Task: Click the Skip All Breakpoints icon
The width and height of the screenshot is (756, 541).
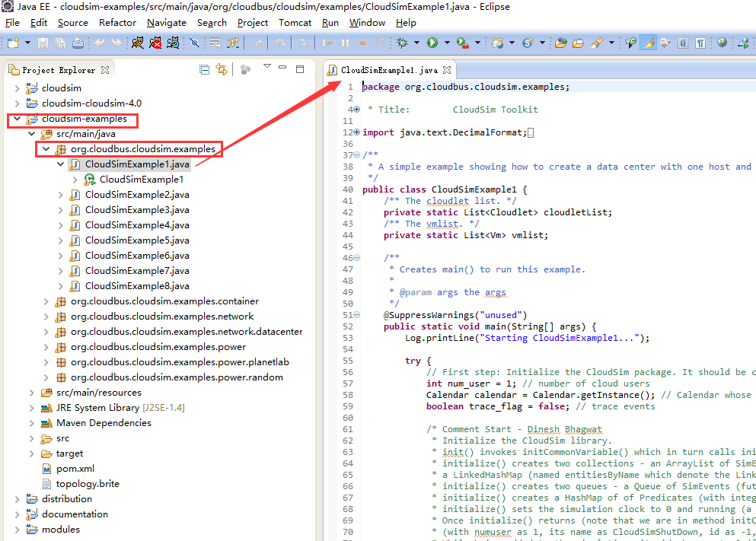Action: pos(194,43)
